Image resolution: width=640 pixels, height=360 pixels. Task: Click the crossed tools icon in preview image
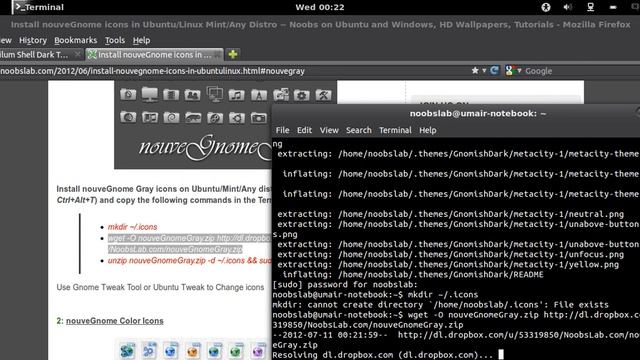point(323,95)
